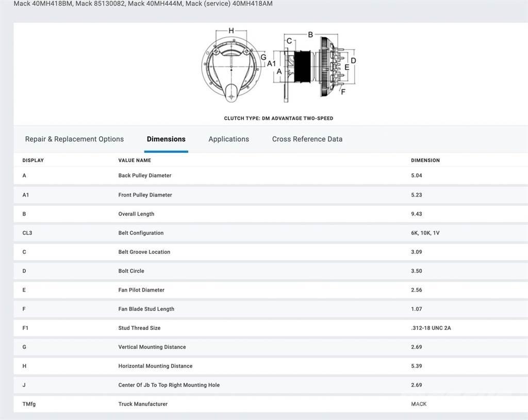The height and width of the screenshot is (420, 528).
Task: Click the Bolt Circle value 3.50
Action: (x=416, y=271)
